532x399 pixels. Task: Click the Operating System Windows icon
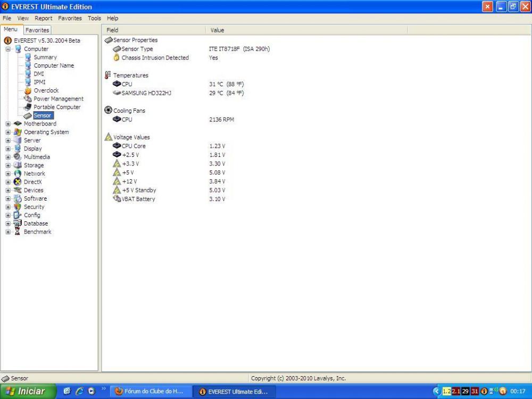(x=18, y=132)
